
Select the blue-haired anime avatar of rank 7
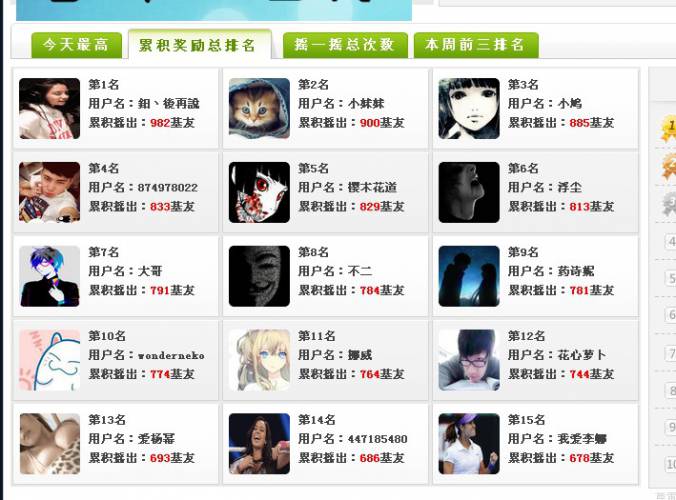[50, 276]
